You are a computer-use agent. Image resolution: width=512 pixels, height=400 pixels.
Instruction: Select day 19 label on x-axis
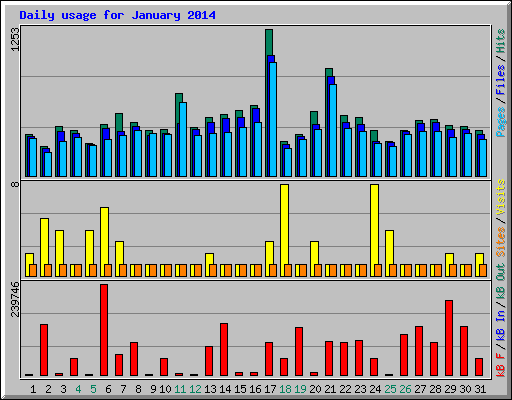coord(300,389)
